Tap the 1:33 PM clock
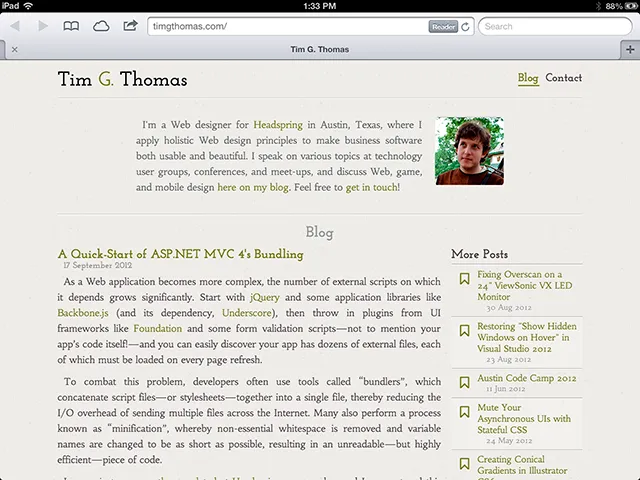This screenshot has width=640, height=480. click(x=320, y=6)
